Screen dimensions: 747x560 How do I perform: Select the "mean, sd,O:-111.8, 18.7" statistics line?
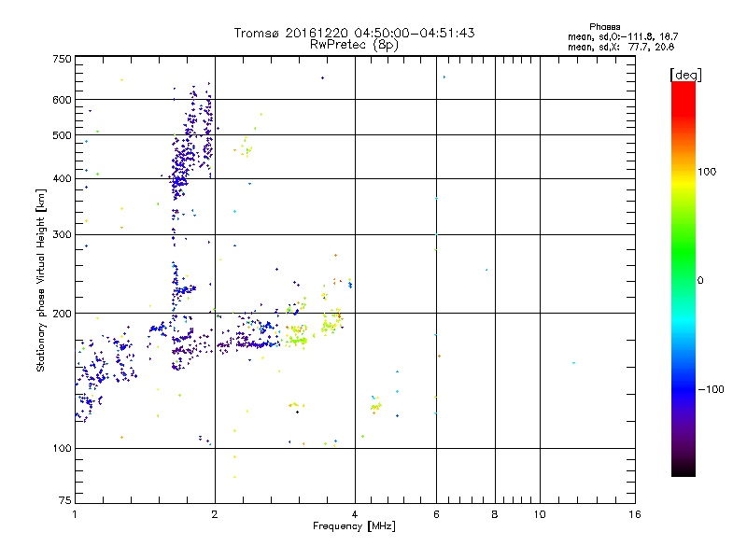tap(623, 36)
